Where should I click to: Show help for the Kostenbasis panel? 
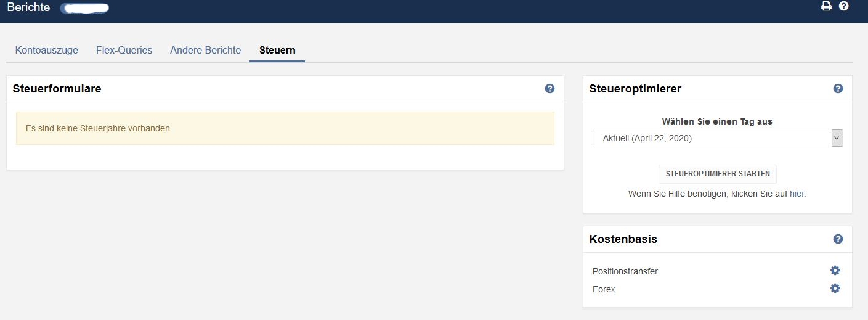838,239
